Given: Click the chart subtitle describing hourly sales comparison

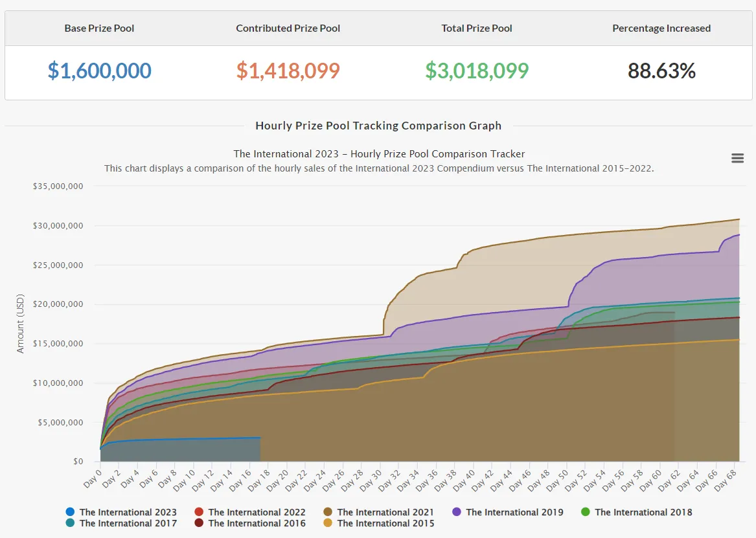Looking at the screenshot, I should 379,168.
